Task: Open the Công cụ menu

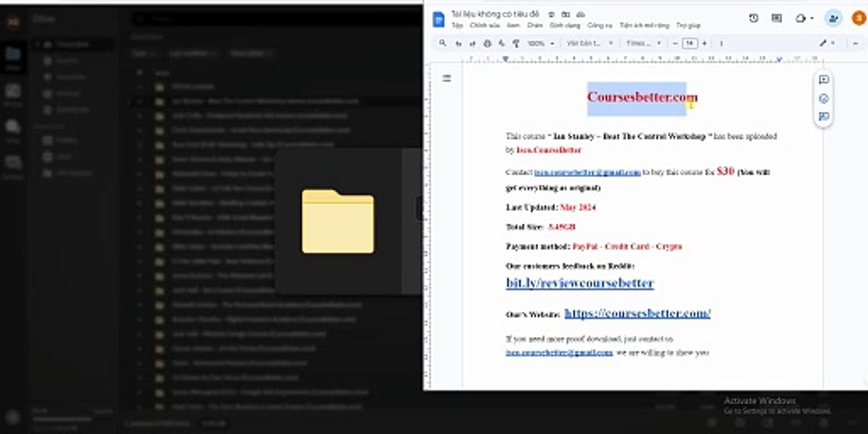Action: 600,26
